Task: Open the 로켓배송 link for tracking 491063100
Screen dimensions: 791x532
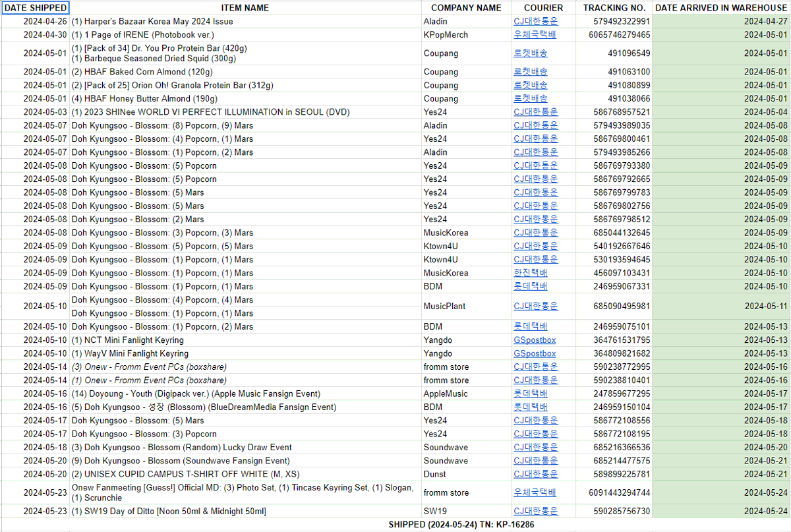Action: [x=531, y=72]
